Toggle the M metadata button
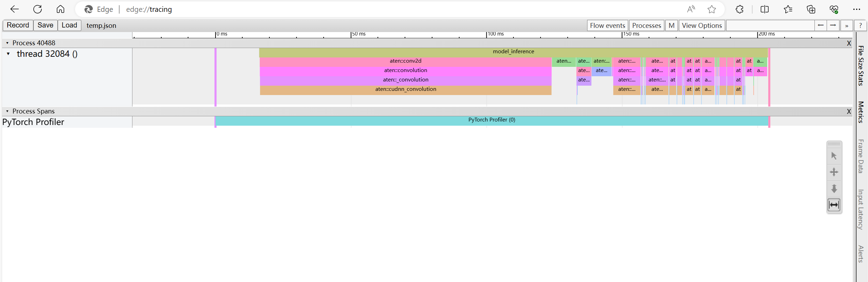This screenshot has width=868, height=282. (x=671, y=25)
